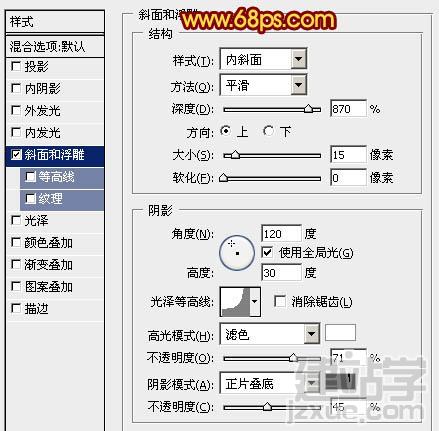Click the white highlight color swatch
The image size is (439, 431).
click(x=340, y=333)
